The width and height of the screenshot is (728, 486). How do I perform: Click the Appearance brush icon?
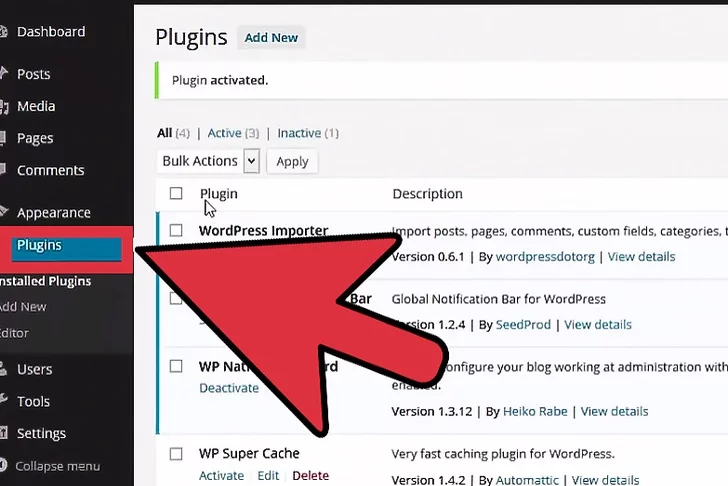click(x=3, y=212)
